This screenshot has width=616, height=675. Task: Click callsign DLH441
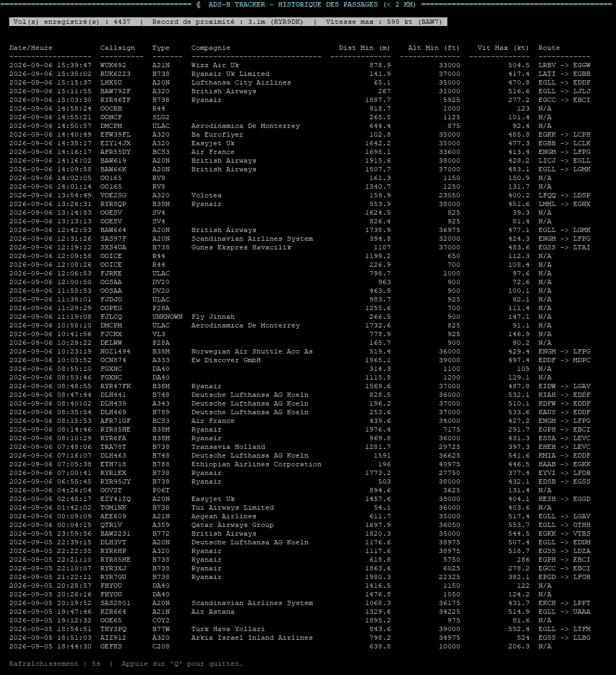click(x=113, y=395)
